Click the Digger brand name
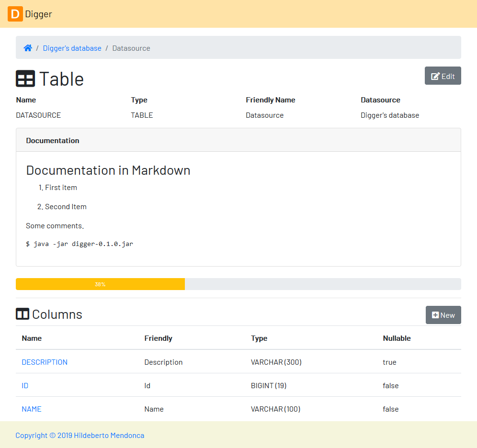This screenshot has width=477, height=448. (39, 14)
